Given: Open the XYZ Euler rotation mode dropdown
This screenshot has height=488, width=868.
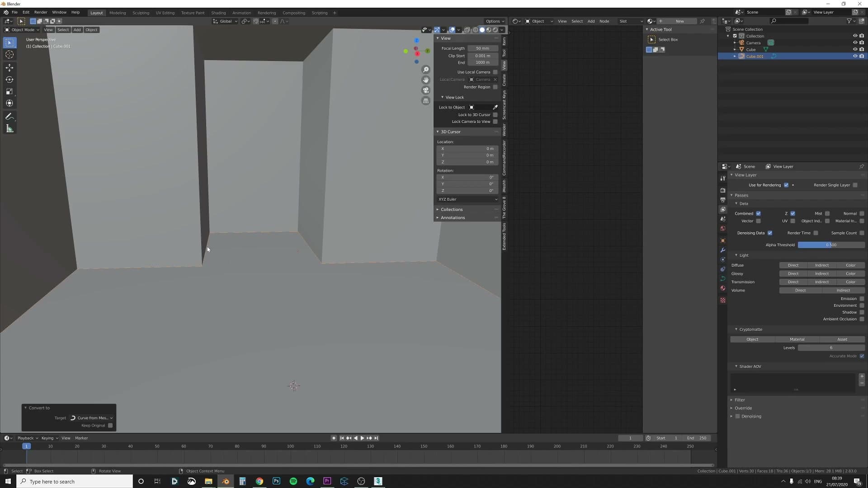Looking at the screenshot, I should click(x=467, y=199).
